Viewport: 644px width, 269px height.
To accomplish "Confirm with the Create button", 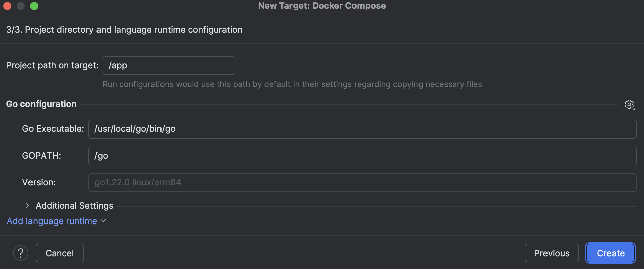I will coord(610,253).
